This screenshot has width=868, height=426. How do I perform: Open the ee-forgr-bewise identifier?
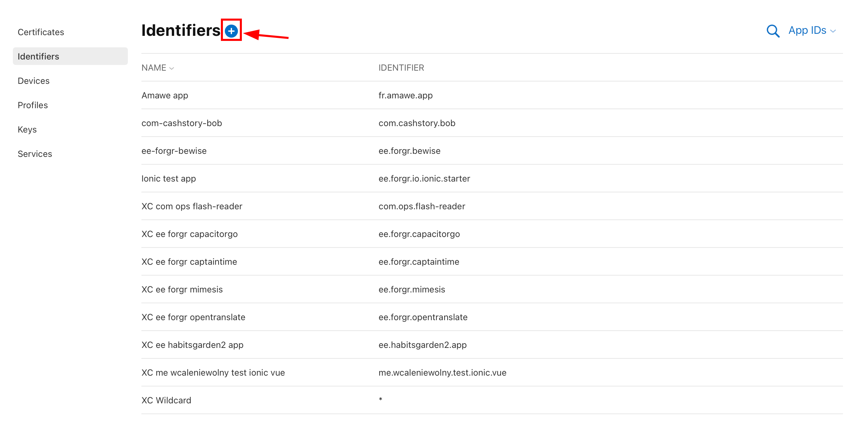[x=174, y=151]
